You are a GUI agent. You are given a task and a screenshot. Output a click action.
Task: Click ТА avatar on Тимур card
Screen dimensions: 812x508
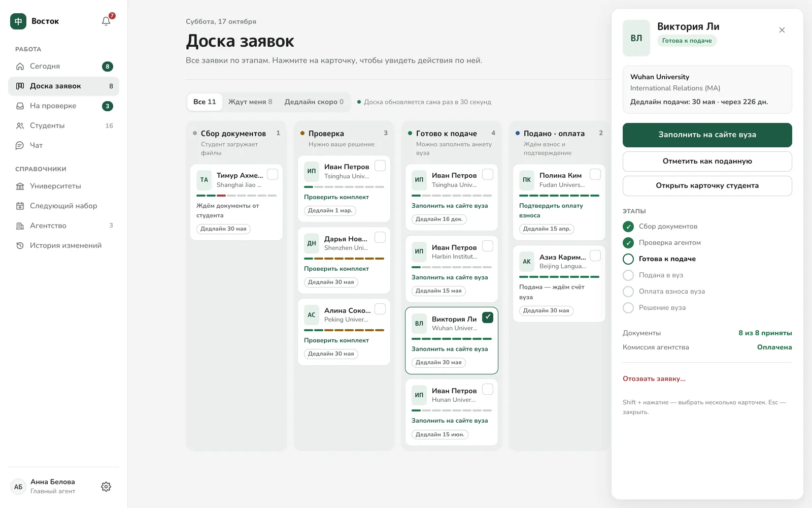(204, 180)
